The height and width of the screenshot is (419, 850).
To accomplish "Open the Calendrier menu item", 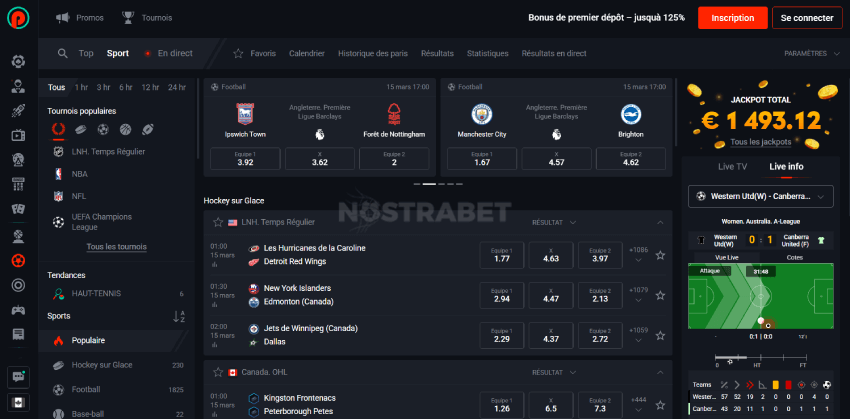I will [x=307, y=53].
